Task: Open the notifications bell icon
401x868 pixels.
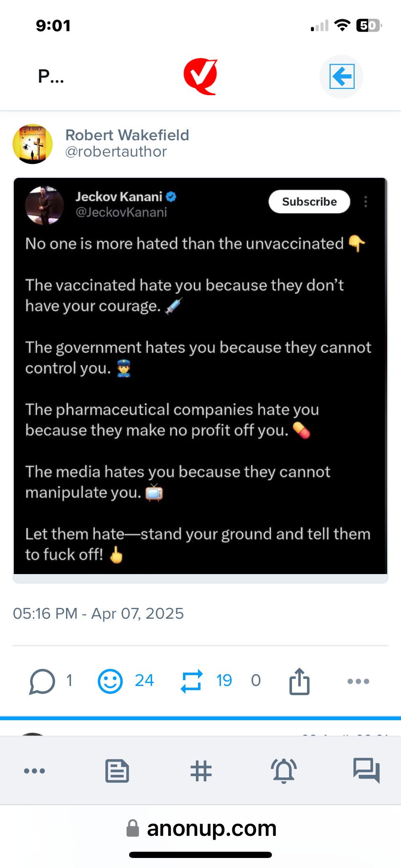Action: point(284,771)
